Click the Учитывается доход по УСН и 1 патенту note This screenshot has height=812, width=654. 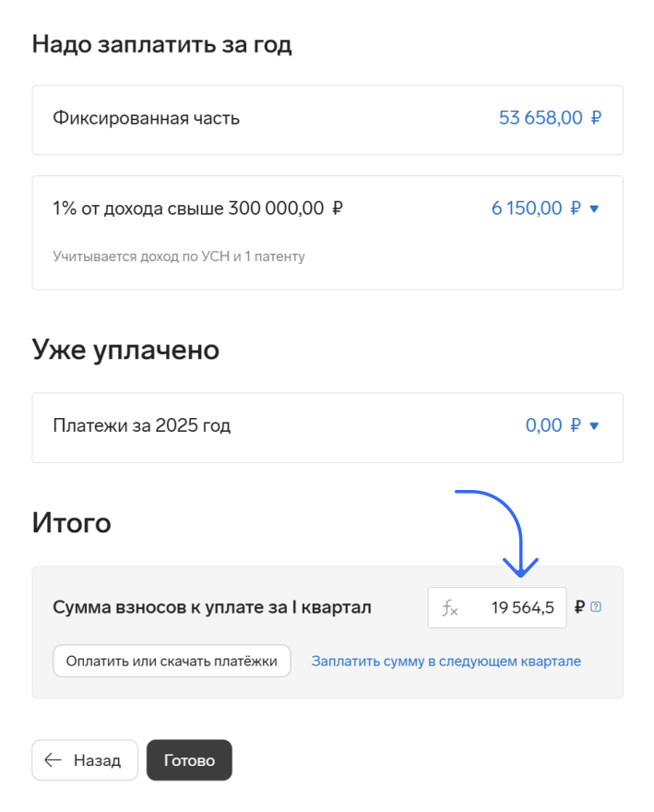pos(179,257)
